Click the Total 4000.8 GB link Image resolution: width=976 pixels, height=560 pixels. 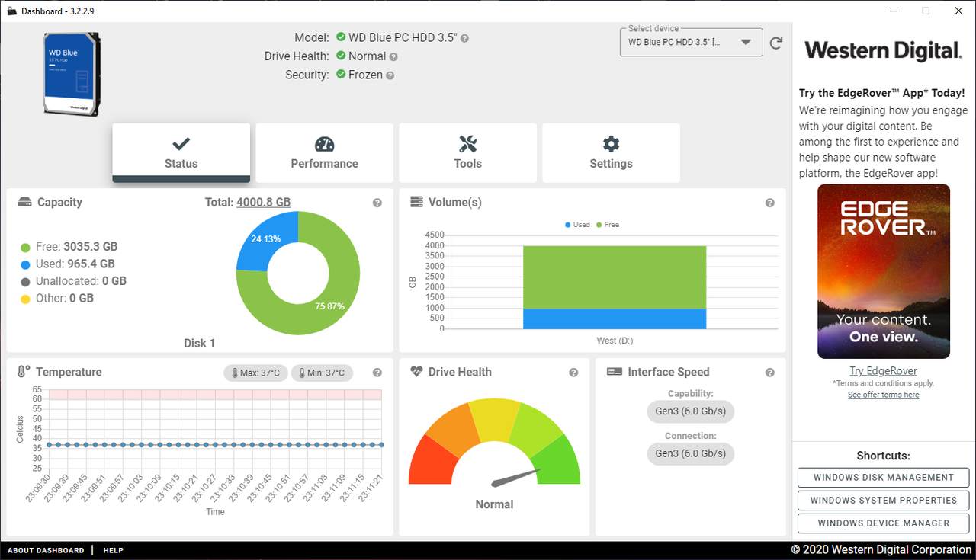[x=263, y=203]
